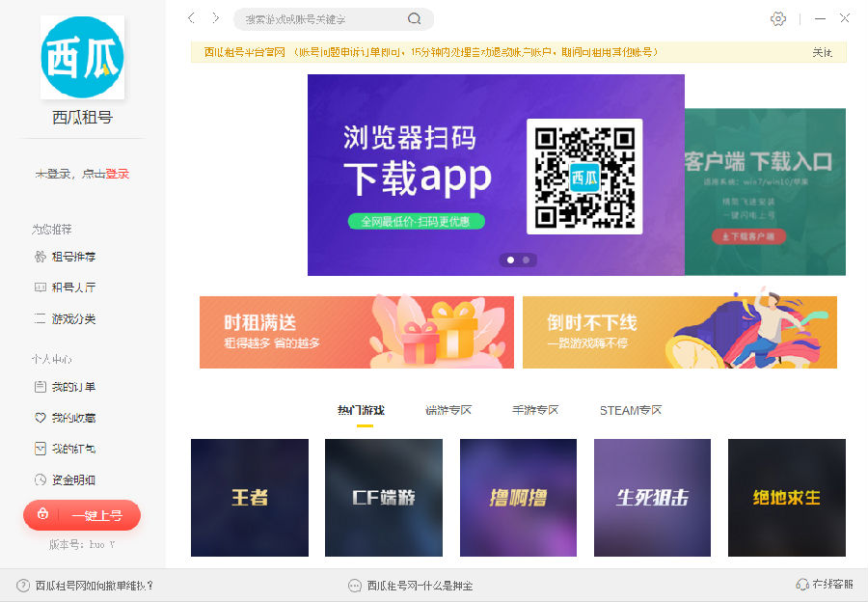Open 在线客服 support
Image resolution: width=868 pixels, height=602 pixels.
tap(832, 585)
